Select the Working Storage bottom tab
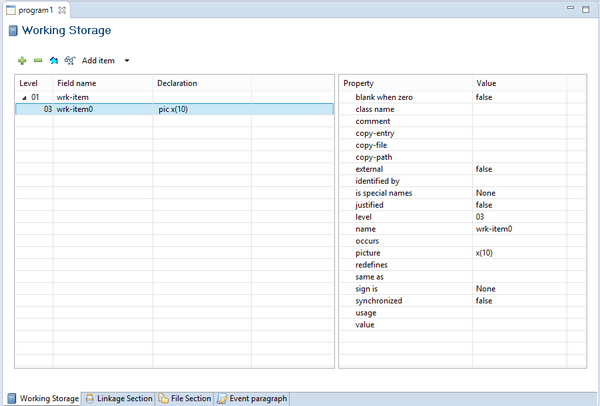The image size is (600, 406). click(43, 398)
